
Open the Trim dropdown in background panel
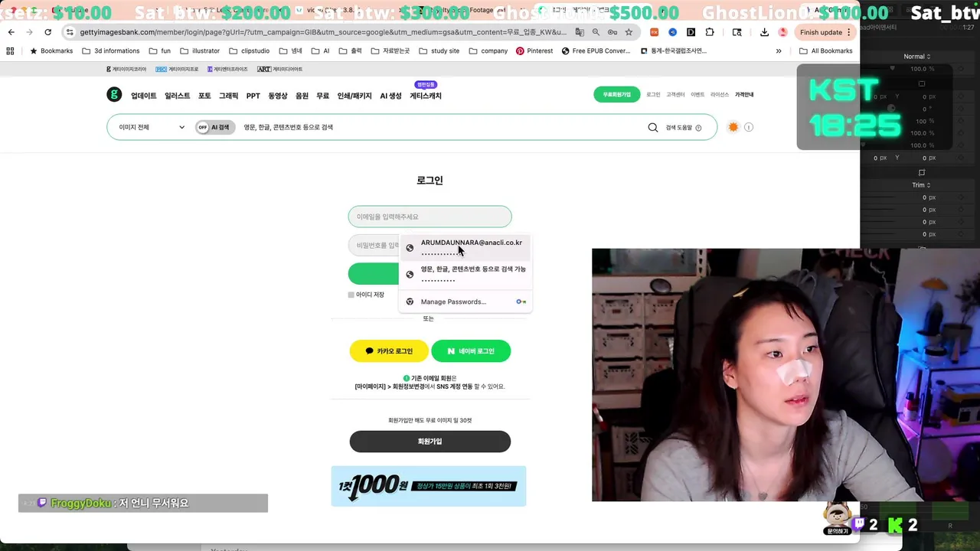(921, 185)
